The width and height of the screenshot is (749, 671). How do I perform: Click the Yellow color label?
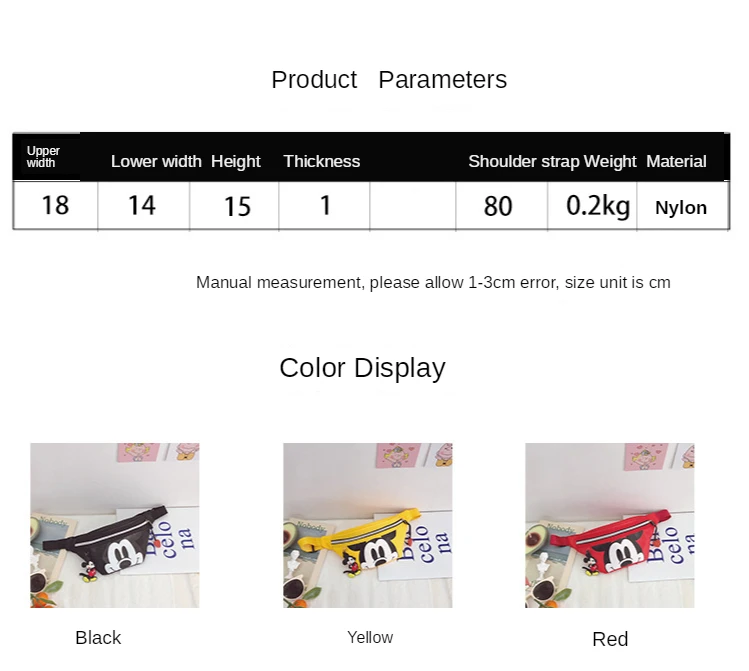pos(370,637)
